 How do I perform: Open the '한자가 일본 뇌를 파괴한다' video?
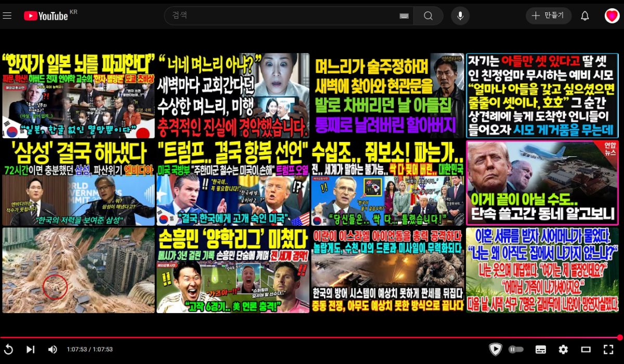coord(79,95)
